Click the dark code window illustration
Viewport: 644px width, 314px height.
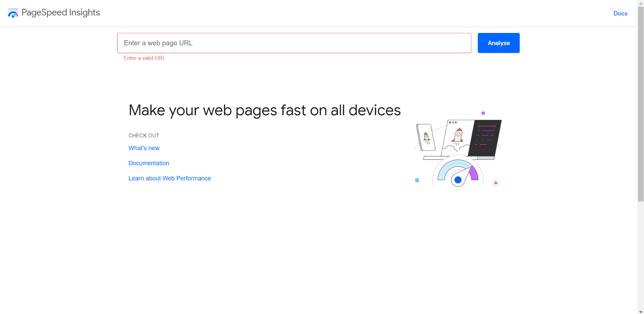pyautogui.click(x=485, y=137)
